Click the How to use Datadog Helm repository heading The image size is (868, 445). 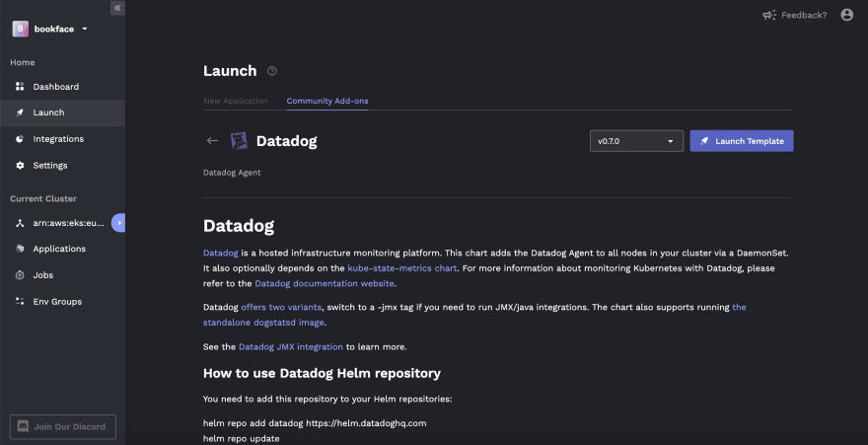322,373
